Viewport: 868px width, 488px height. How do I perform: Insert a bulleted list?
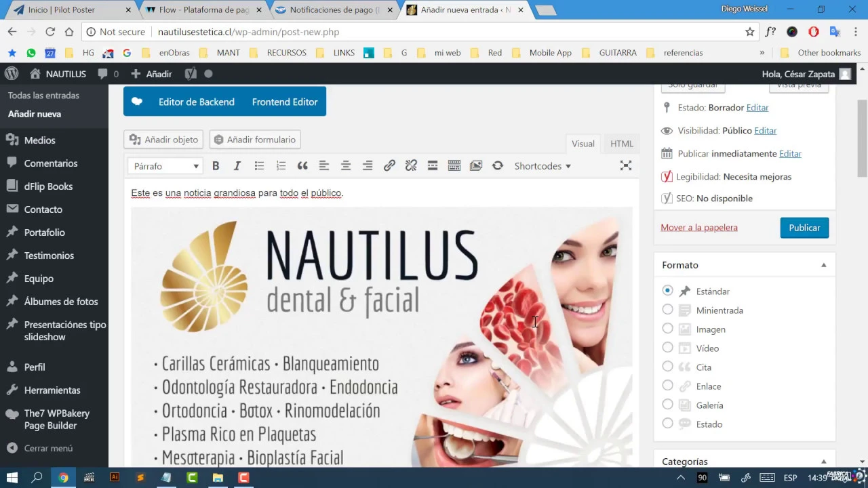click(x=259, y=166)
